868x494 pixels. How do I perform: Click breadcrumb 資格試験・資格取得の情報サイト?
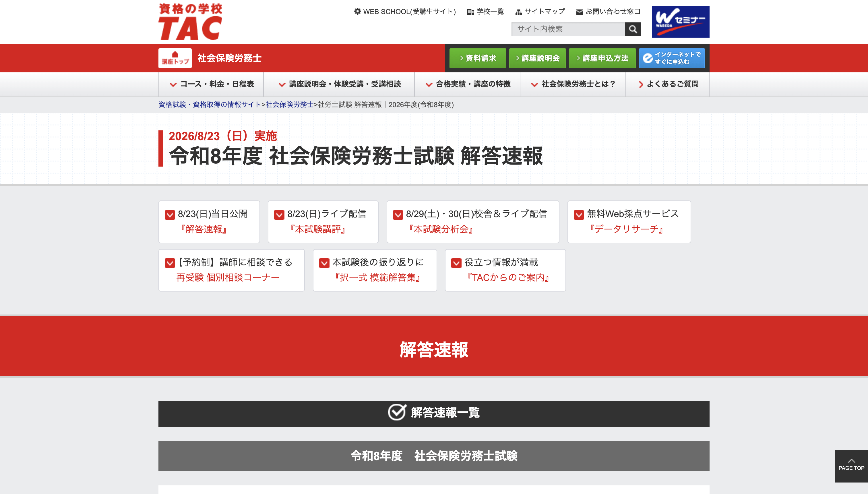pos(210,105)
